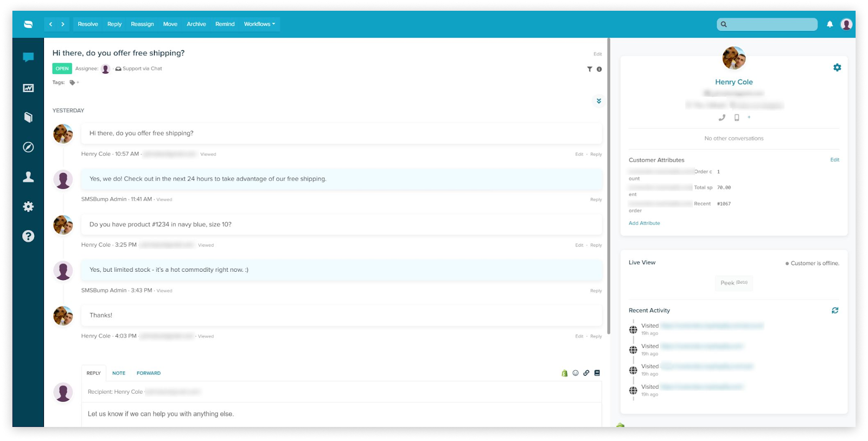Reply to the 10:57 AM message
This screenshot has width=868, height=441.
pyautogui.click(x=596, y=155)
